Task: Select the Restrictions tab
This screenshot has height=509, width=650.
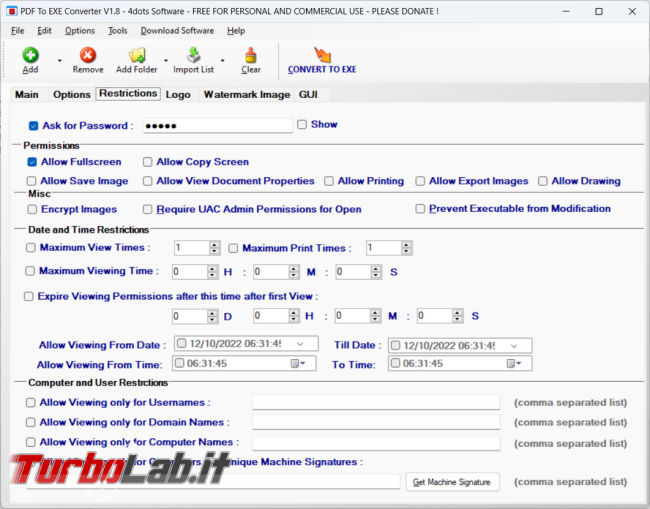Action: (128, 93)
